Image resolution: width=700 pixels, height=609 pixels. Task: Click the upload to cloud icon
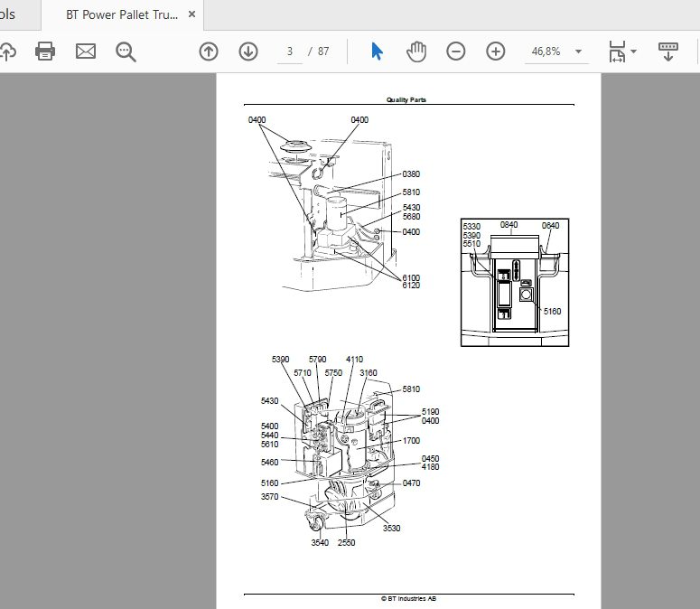[x=7, y=52]
